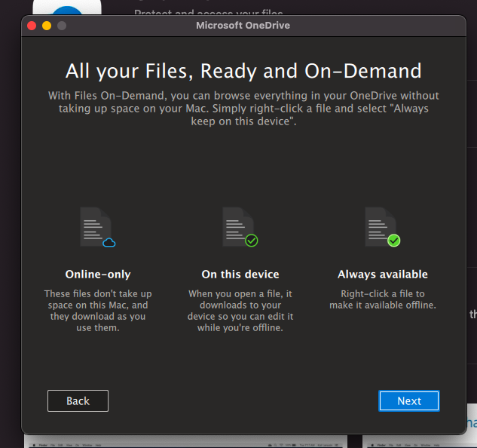Click the grayed-out zoom window button
Viewport: 477px width, 448px height.
pyautogui.click(x=62, y=26)
